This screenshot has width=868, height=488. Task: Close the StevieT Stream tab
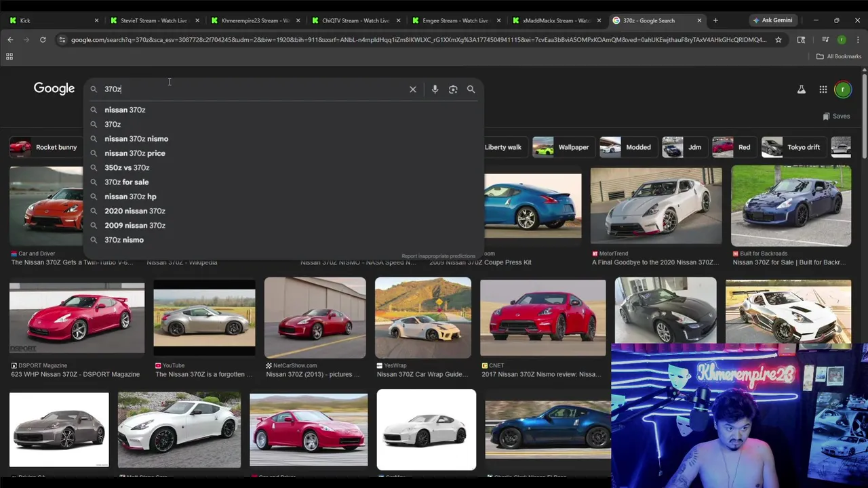coord(197,20)
